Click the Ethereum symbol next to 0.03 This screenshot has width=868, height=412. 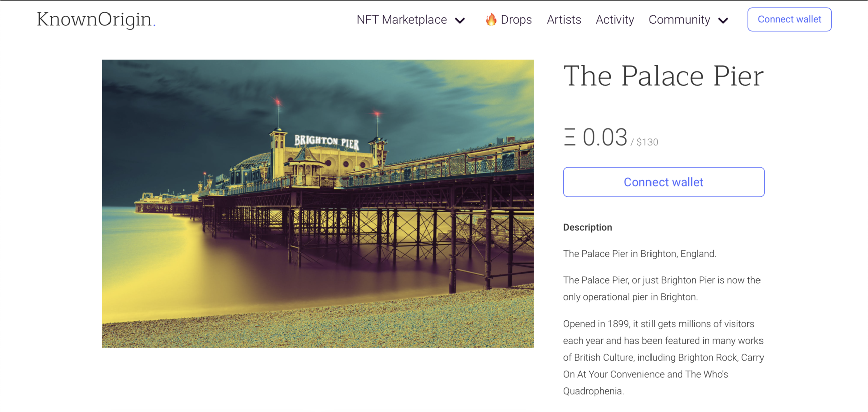[x=570, y=137]
